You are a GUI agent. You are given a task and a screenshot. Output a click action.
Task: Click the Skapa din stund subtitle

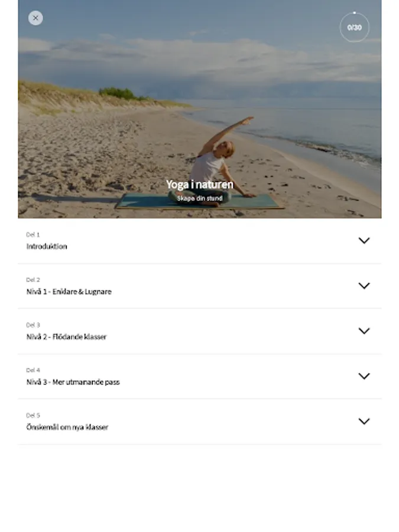200,199
